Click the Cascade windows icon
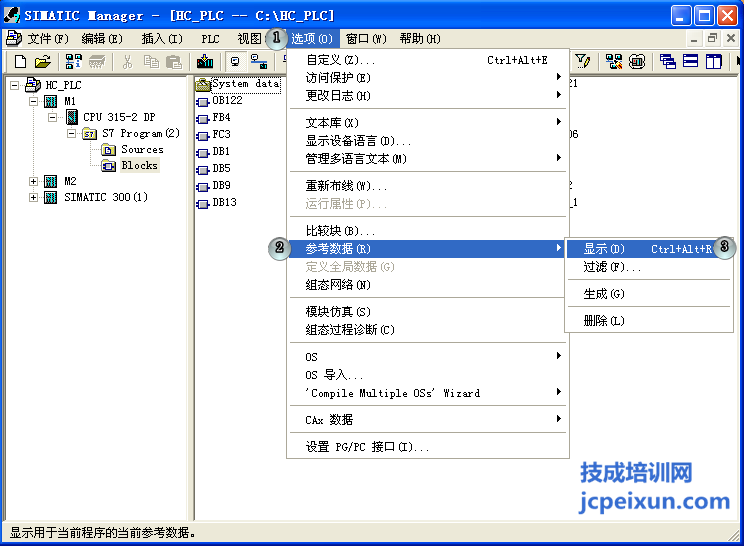Screen dimensions: 744x546 (667, 61)
